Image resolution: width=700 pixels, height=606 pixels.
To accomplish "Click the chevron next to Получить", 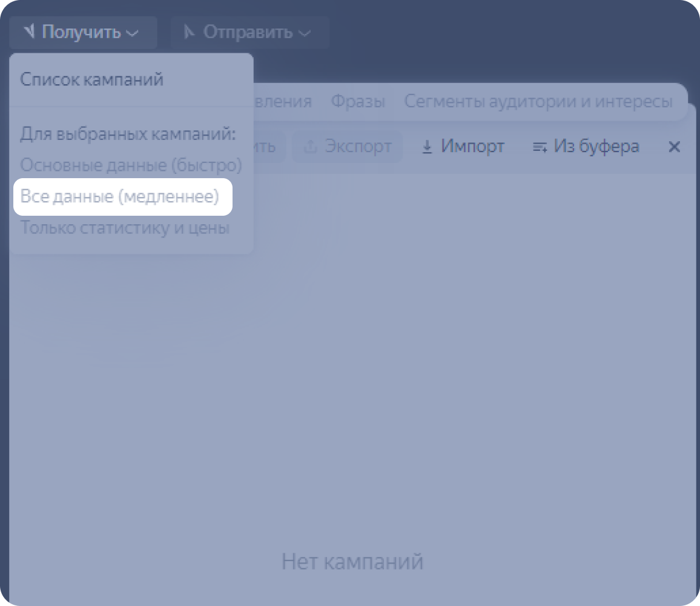I will pyautogui.click(x=131, y=33).
